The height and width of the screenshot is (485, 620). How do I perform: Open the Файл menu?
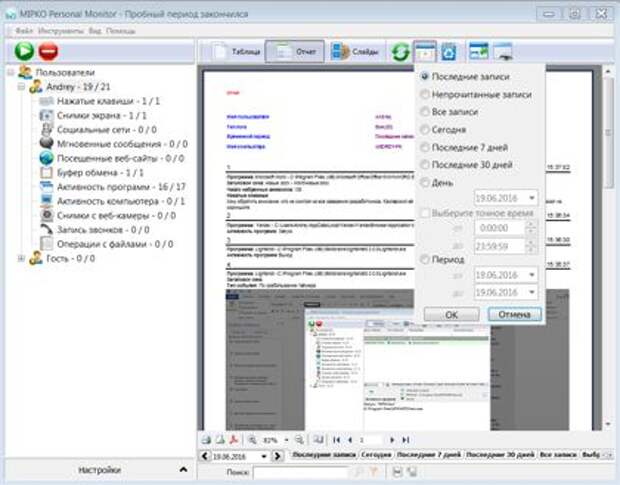point(24,31)
